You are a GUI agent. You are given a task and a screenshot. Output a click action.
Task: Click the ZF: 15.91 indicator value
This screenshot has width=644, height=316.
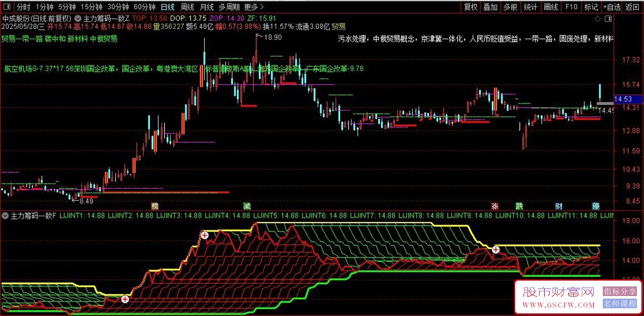(x=263, y=19)
